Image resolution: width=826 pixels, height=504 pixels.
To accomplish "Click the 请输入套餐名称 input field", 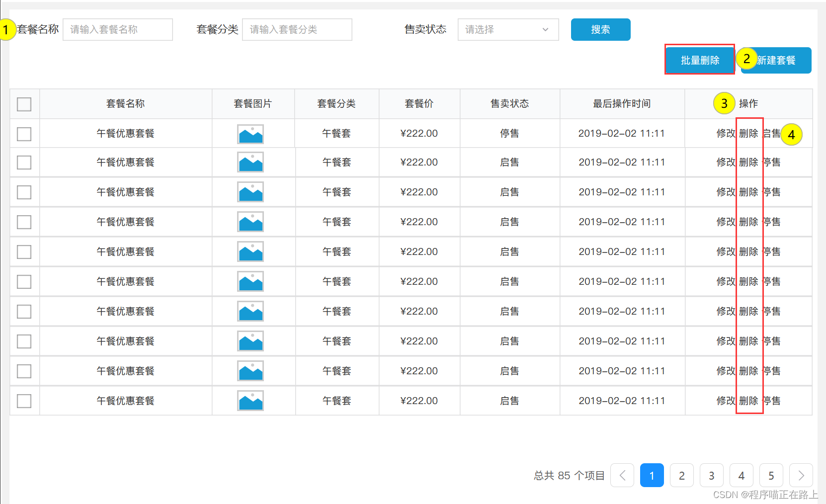I will click(117, 29).
